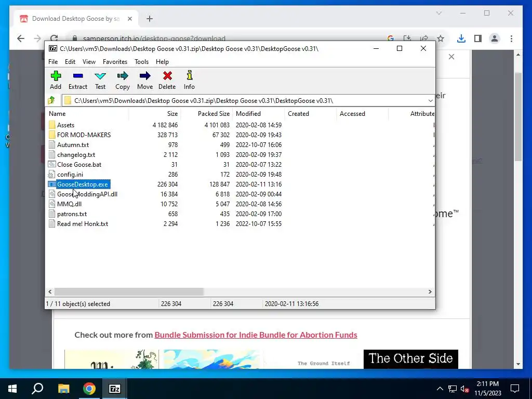The width and height of the screenshot is (532, 399).
Task: Open Chrome's three-dot menu
Action: click(511, 38)
